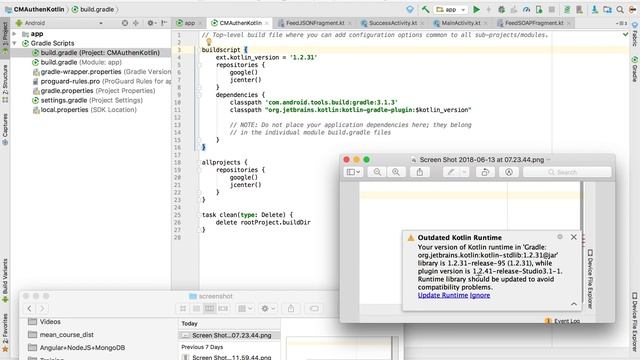Click scroll-from-source target icon in Project panel
The height and width of the screenshot is (360, 640).
pos(125,23)
